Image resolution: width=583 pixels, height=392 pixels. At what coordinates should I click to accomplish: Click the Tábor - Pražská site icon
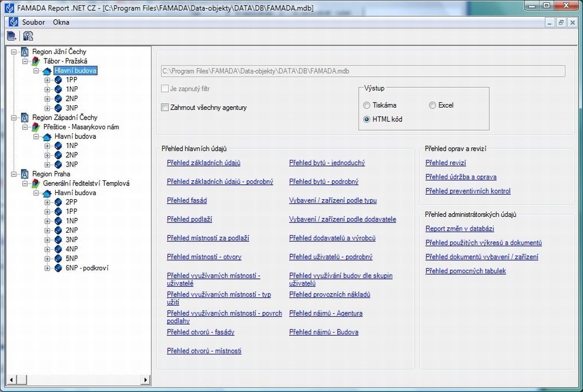click(36, 61)
